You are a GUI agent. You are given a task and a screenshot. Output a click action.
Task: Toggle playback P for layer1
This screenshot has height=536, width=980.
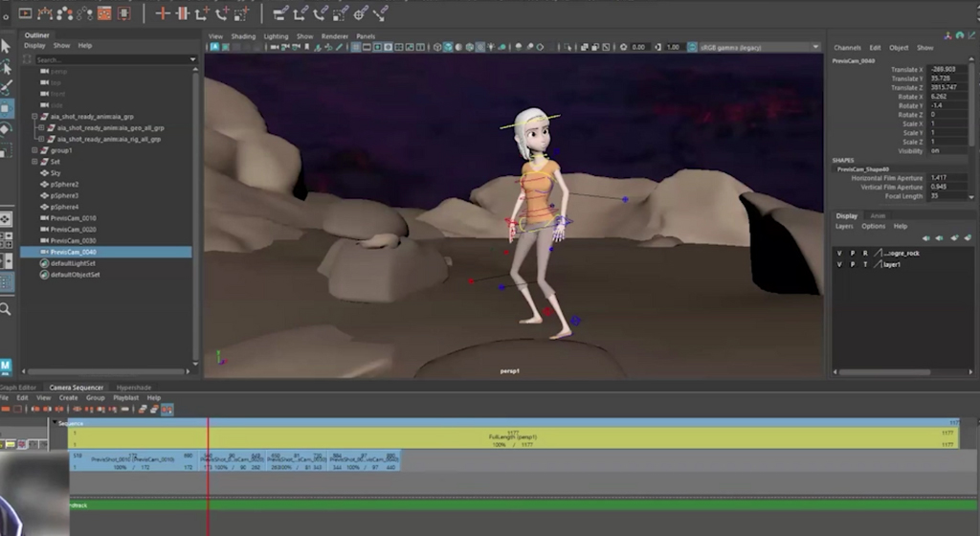852,264
